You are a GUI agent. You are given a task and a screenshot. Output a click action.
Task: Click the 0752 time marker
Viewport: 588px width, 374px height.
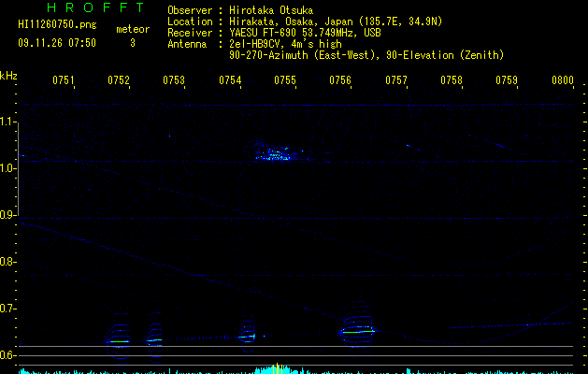tap(119, 79)
